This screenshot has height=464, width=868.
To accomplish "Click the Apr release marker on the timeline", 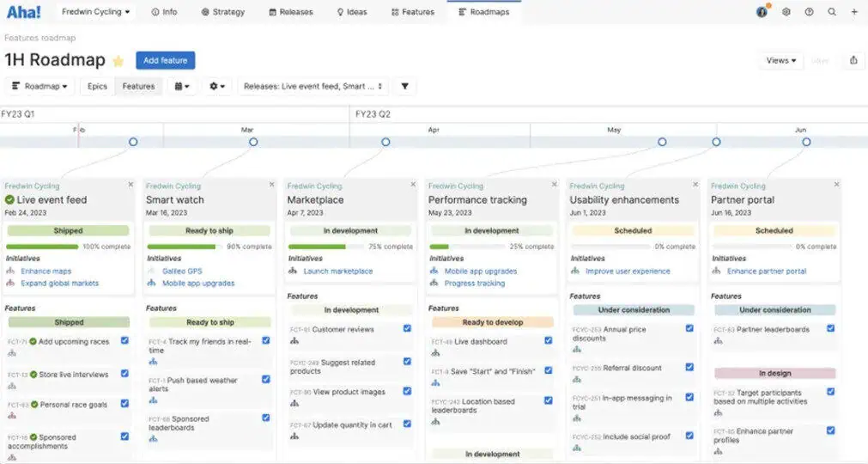I will click(x=385, y=142).
